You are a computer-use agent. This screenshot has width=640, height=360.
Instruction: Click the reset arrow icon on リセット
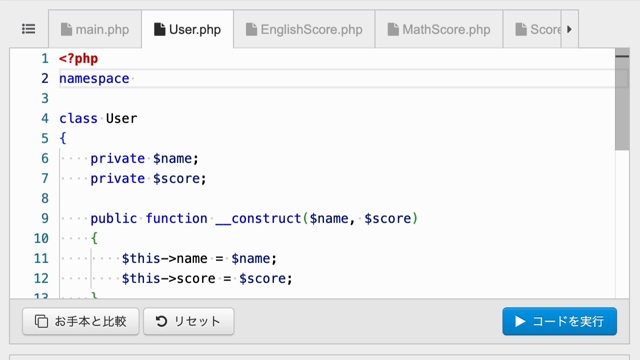(x=162, y=321)
